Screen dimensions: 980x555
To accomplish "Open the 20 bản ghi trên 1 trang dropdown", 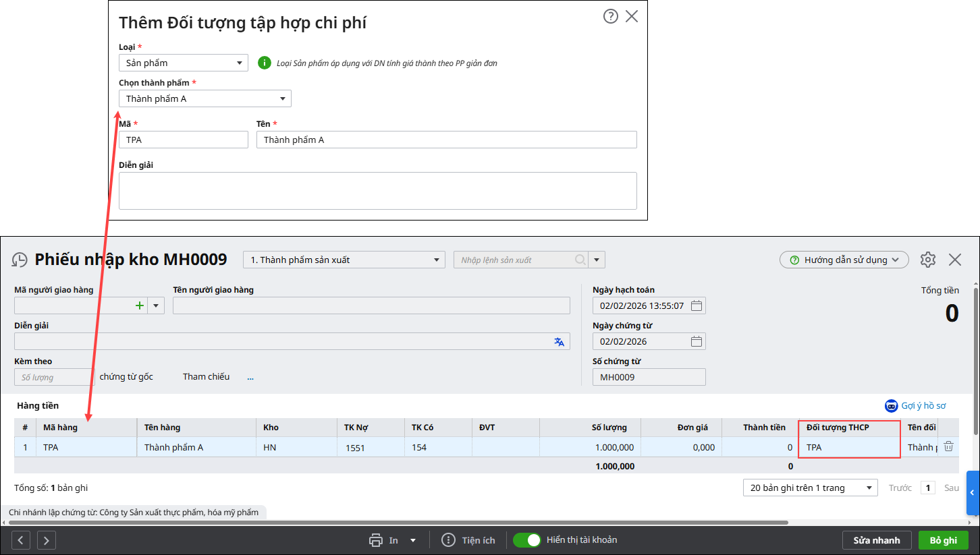I will click(x=810, y=488).
